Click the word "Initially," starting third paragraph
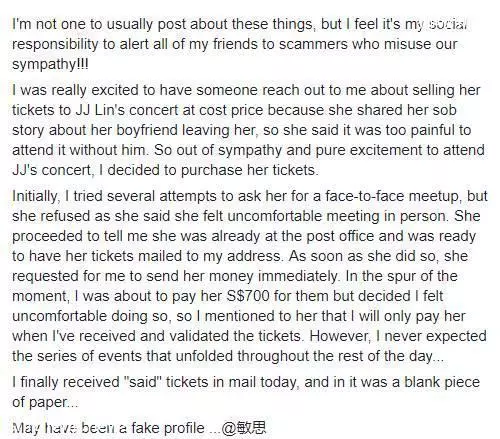The height and width of the screenshot is (439, 500). 36,196
